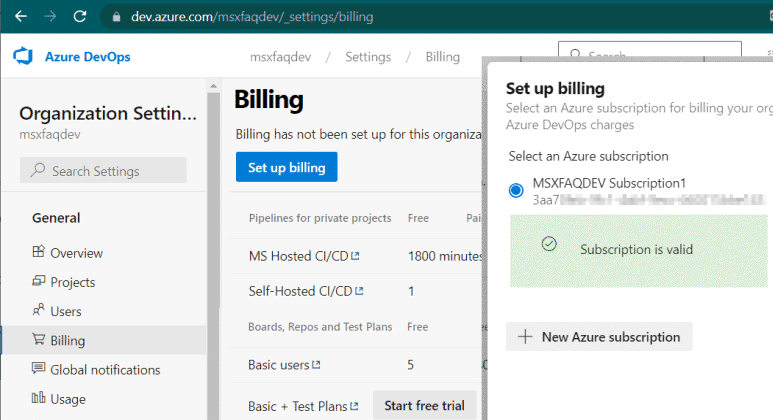Click the blue Set up billing button
This screenshot has height=420, width=773.
coord(286,167)
